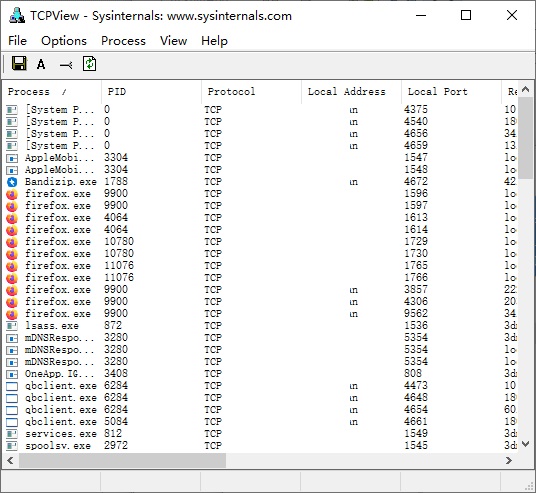Sort by Local Address column header
The image size is (536, 493).
pos(351,92)
